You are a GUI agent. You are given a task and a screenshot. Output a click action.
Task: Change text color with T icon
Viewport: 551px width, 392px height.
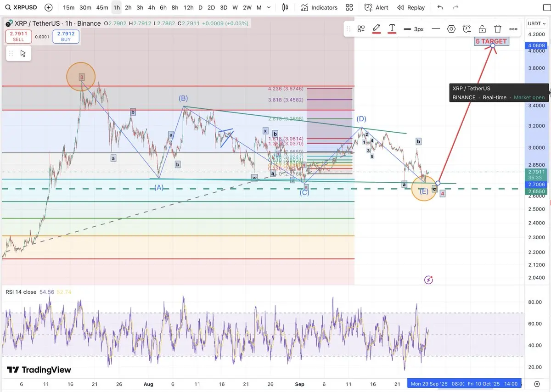(392, 28)
